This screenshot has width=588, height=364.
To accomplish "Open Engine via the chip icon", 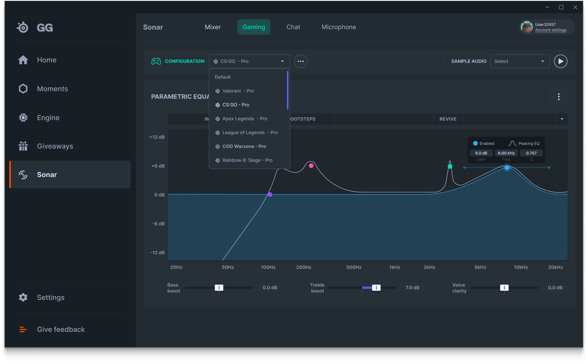I will [x=23, y=117].
